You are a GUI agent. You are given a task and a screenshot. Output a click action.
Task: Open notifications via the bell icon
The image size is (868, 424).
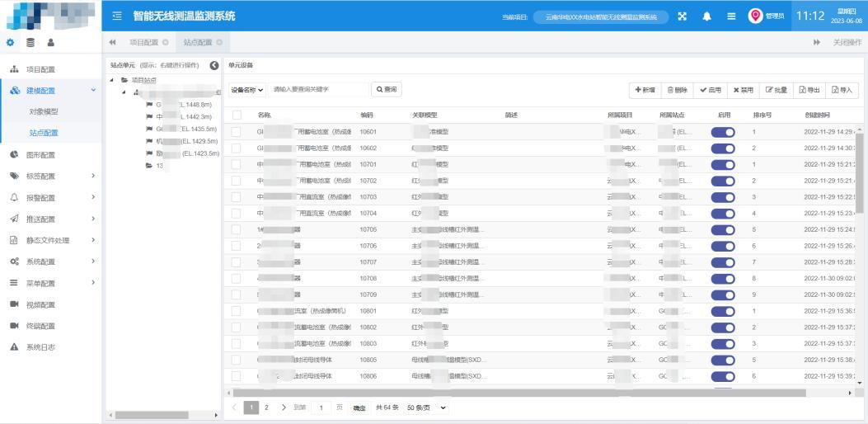click(x=706, y=16)
